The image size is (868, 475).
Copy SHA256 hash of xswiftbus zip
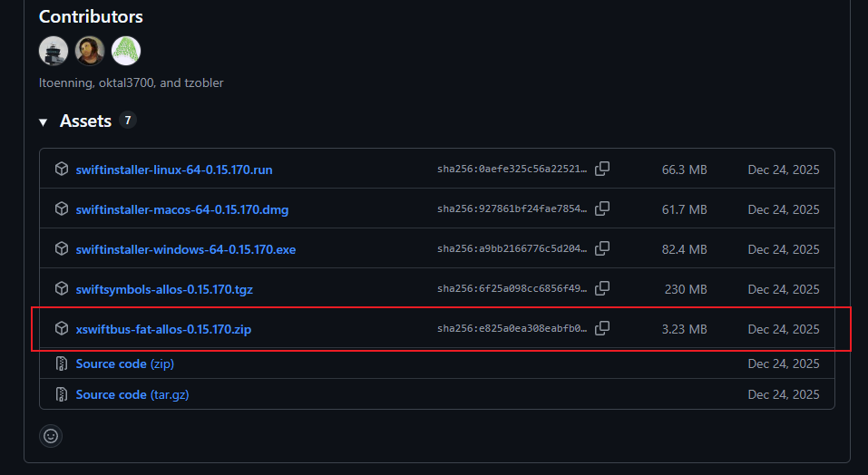point(602,328)
